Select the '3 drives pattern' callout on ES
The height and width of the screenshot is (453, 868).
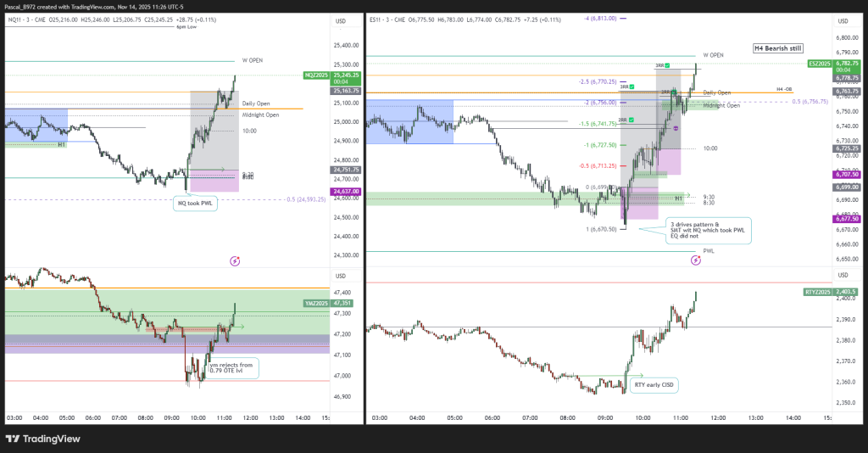pos(707,231)
